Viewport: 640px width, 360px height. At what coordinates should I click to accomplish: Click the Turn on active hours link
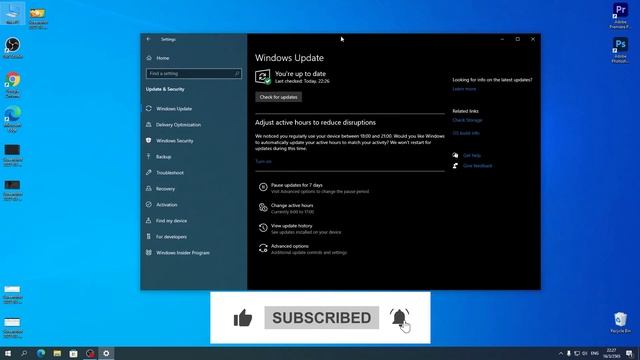263,161
